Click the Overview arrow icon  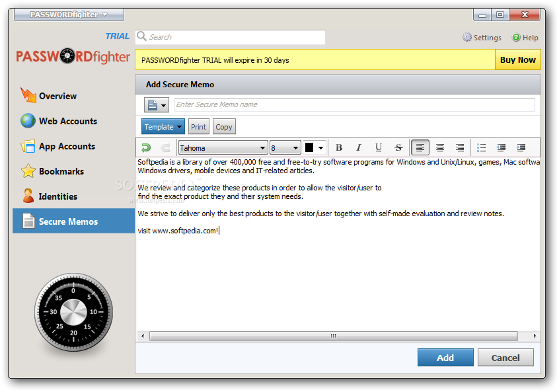click(x=28, y=95)
